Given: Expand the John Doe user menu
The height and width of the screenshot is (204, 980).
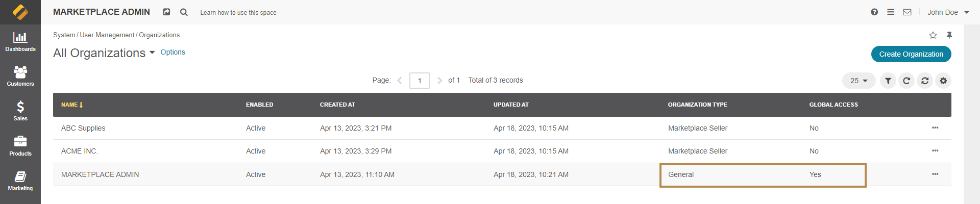Looking at the screenshot, I should point(948,12).
